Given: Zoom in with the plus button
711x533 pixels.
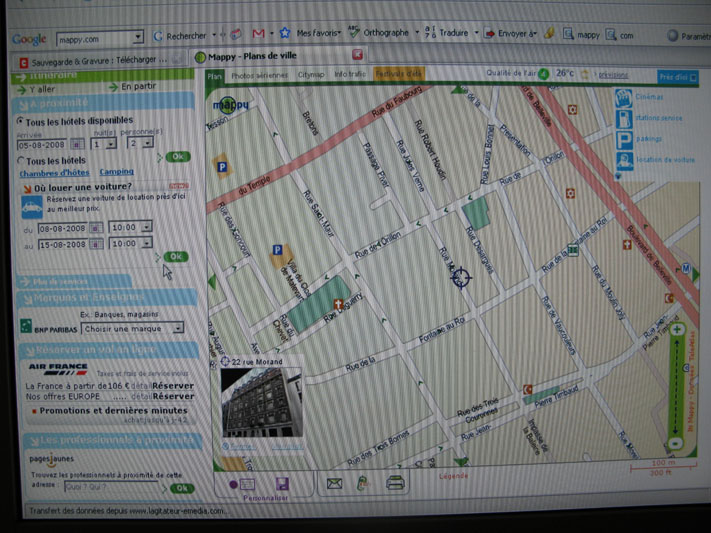Looking at the screenshot, I should tap(677, 330).
